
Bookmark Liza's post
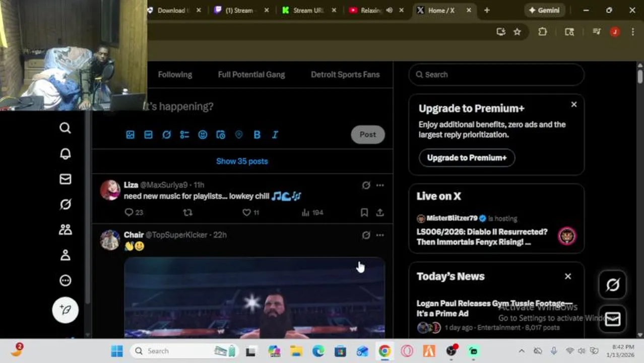[x=364, y=212]
